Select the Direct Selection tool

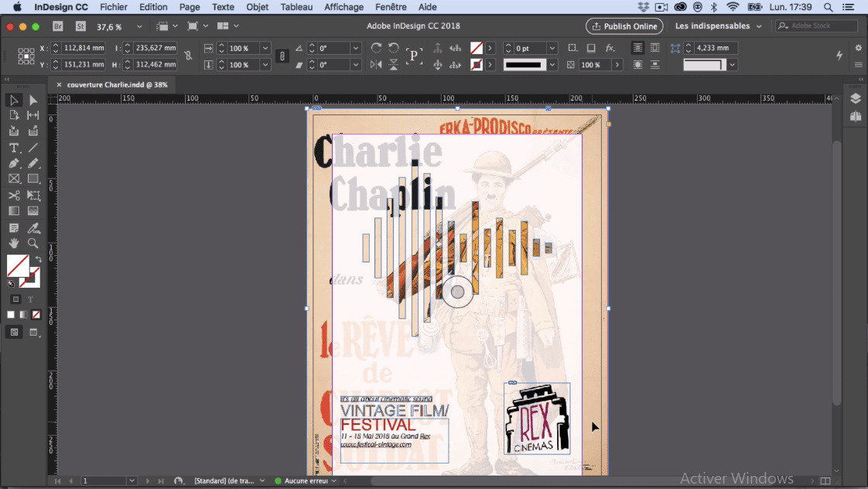coord(33,101)
